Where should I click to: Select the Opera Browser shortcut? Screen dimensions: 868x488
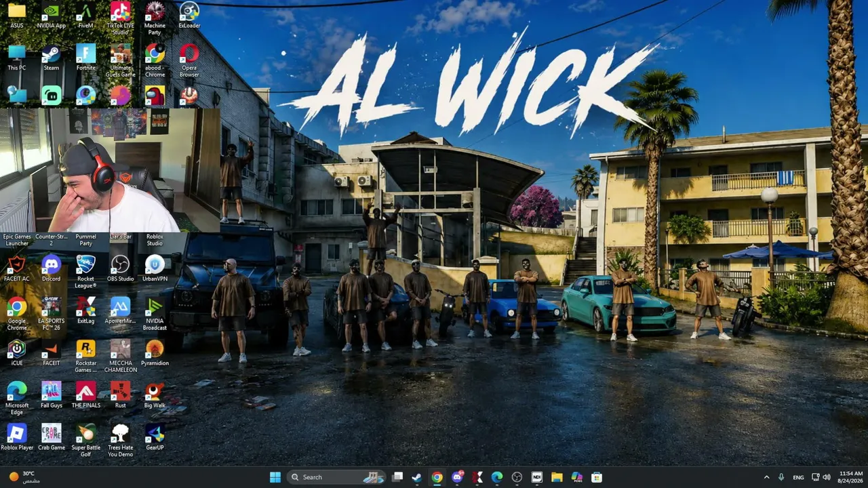coord(189,61)
